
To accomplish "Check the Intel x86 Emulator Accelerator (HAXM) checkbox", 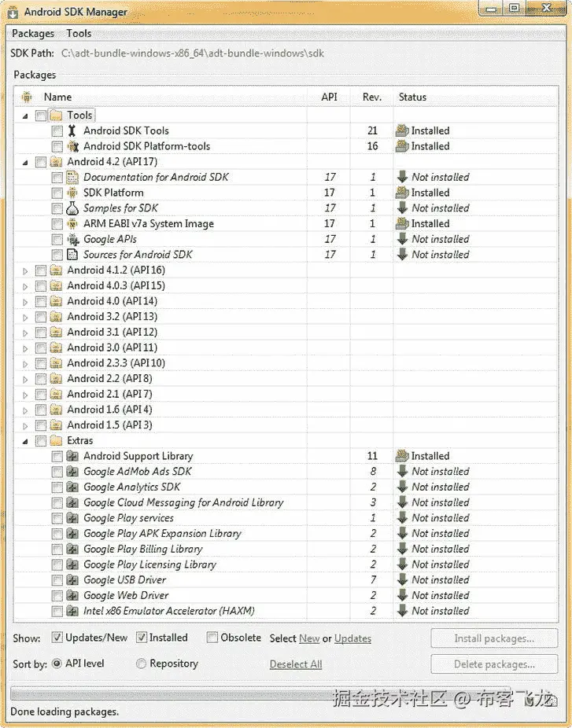I will tap(57, 611).
